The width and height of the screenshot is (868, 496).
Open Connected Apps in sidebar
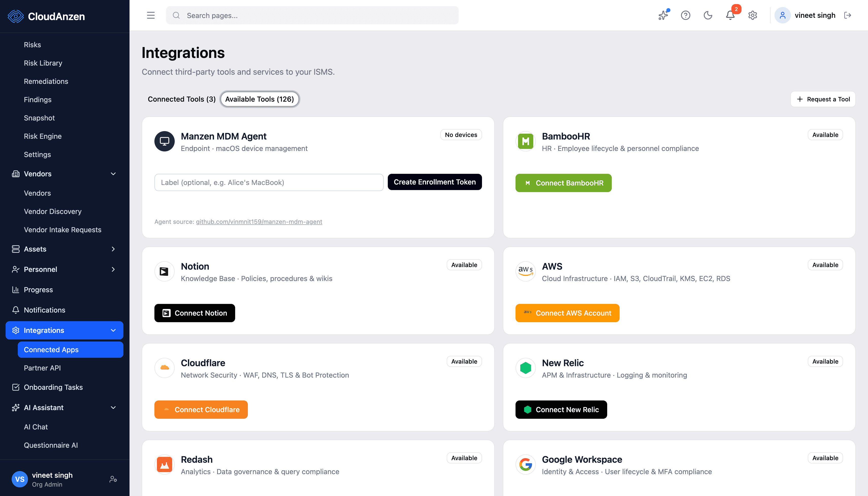tap(70, 350)
